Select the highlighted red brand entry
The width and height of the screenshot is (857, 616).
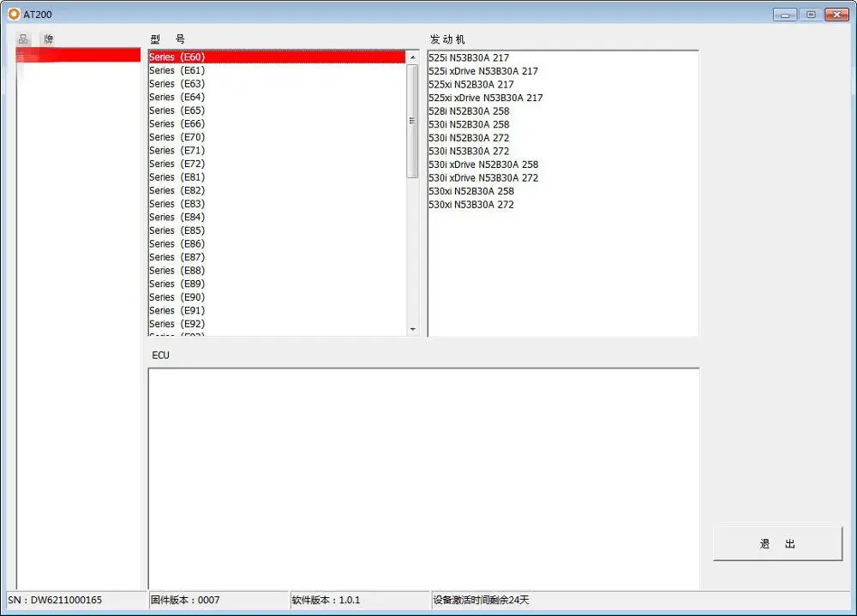(79, 55)
